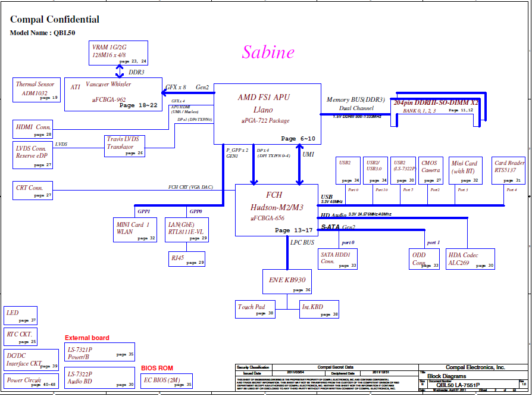Click the AMD FS1 APU Llano block
Viewport: 532px width, 396px height.
[267, 114]
